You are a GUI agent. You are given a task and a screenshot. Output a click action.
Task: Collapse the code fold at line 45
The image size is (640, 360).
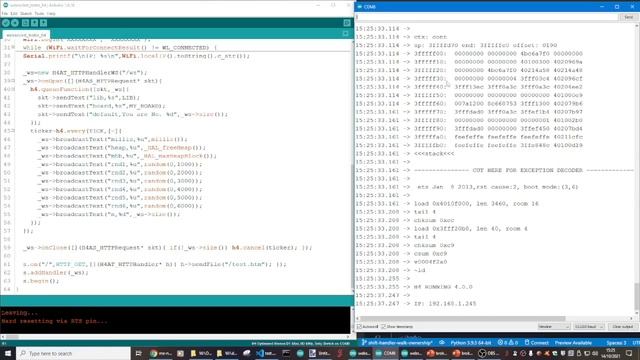(13, 131)
